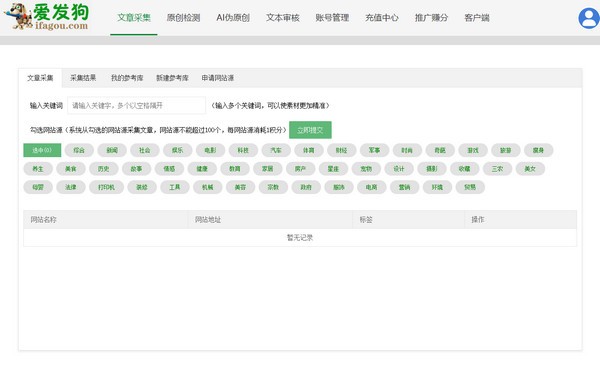The image size is (600, 372).
Task: Open the 申请网站源 tab
Action: coord(217,78)
